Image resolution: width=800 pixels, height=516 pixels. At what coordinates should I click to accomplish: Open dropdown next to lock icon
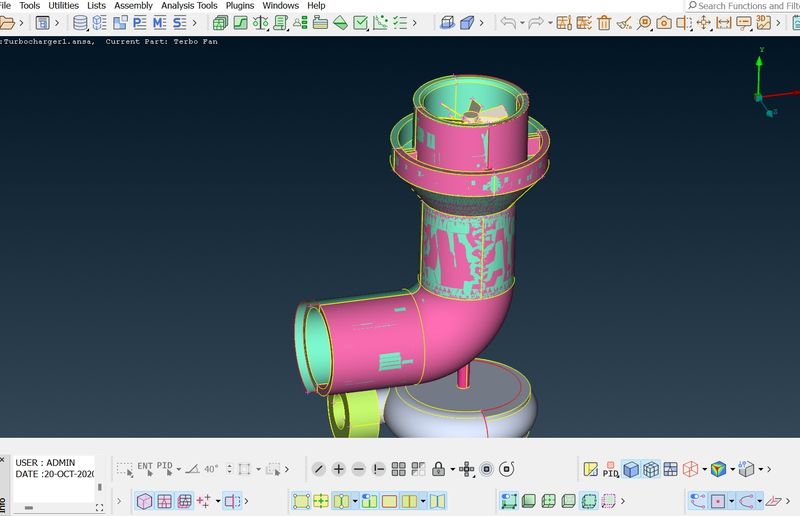pos(452,469)
